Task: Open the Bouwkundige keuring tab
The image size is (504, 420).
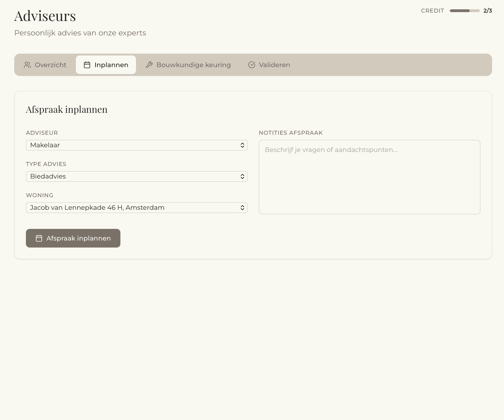Action: (188, 65)
